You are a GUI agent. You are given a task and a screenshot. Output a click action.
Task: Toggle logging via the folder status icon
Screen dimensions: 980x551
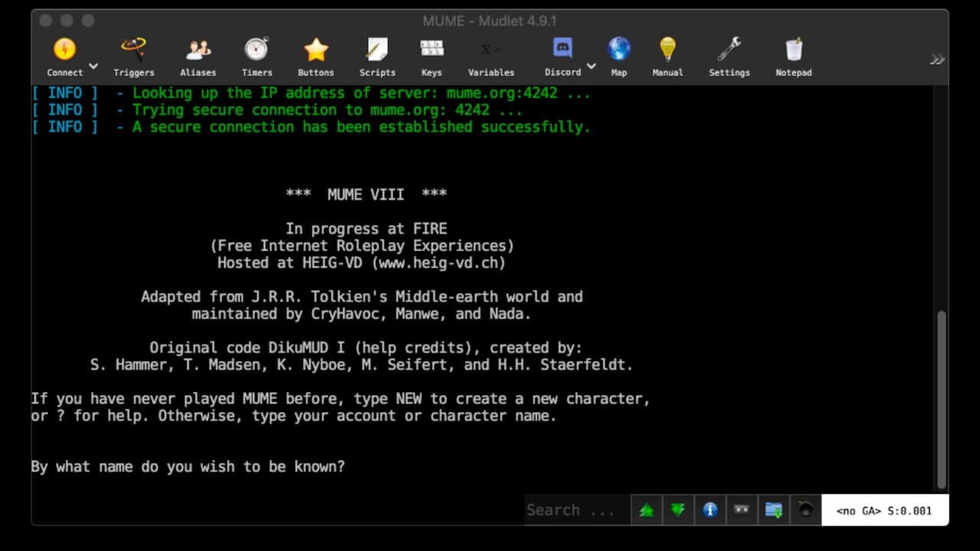773,510
